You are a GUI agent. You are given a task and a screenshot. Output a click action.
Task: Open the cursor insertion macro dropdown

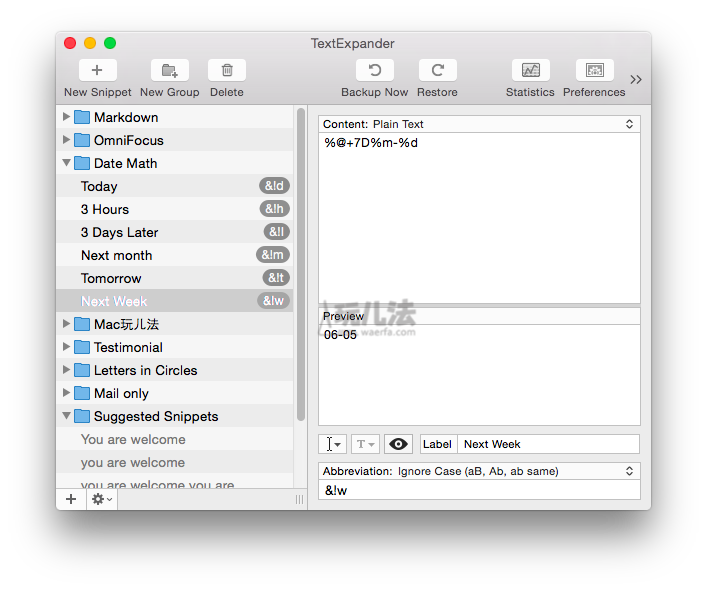click(332, 444)
